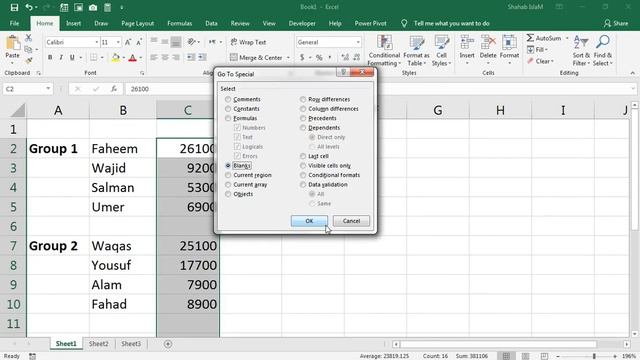Confirm Go To Special with OK
The height and width of the screenshot is (360, 640).
coord(309,221)
